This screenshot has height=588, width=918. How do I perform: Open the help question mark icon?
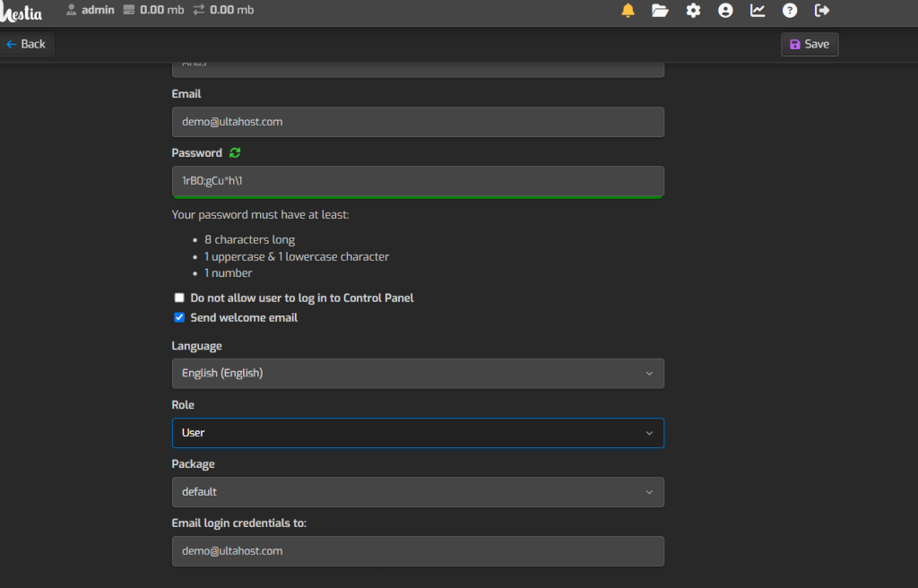coord(790,11)
